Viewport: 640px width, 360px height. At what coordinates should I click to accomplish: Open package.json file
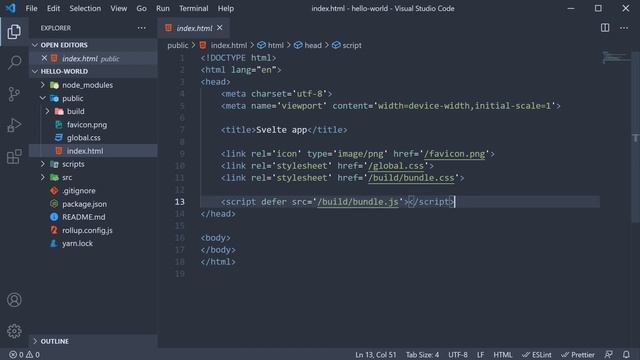pos(93,204)
